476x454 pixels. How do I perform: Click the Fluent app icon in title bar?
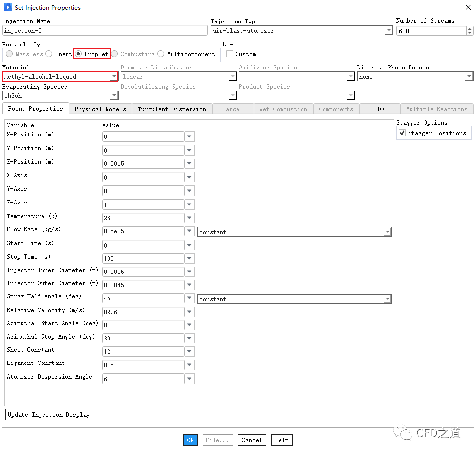click(7, 7)
